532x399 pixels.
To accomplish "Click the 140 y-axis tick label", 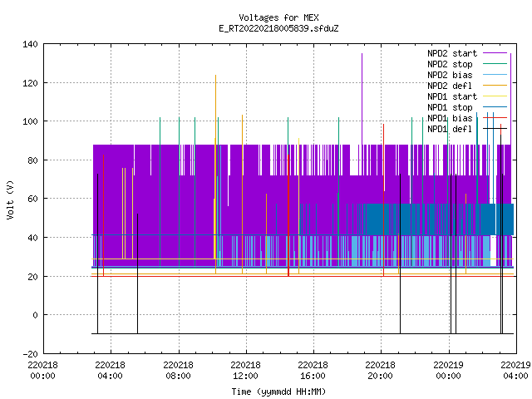I will point(30,44).
